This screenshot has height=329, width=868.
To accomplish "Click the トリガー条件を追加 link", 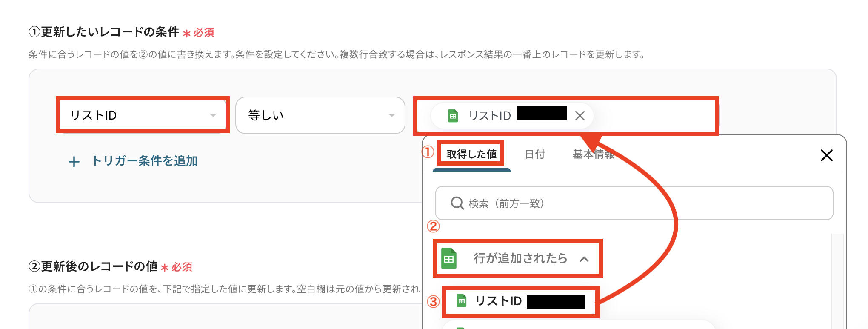I will pyautogui.click(x=145, y=161).
